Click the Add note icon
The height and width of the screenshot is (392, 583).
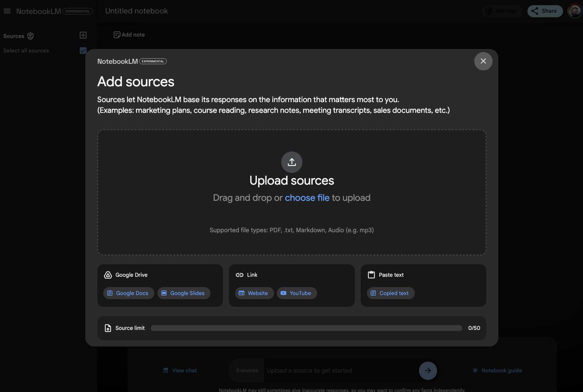117,35
